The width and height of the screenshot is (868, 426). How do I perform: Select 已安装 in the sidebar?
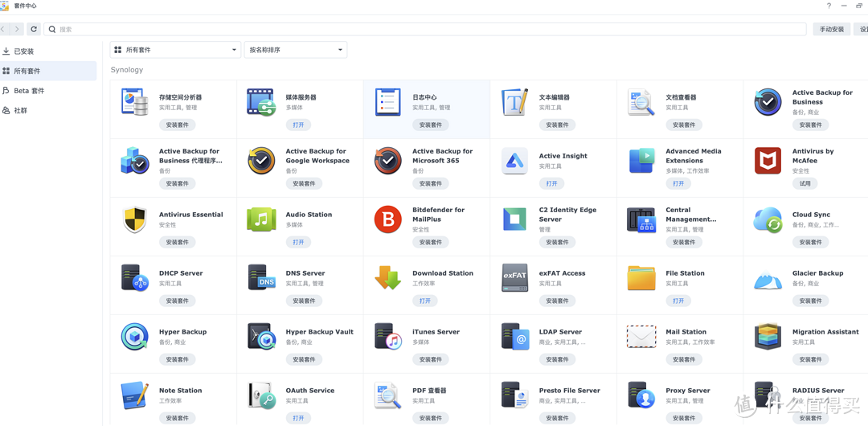[x=48, y=51]
